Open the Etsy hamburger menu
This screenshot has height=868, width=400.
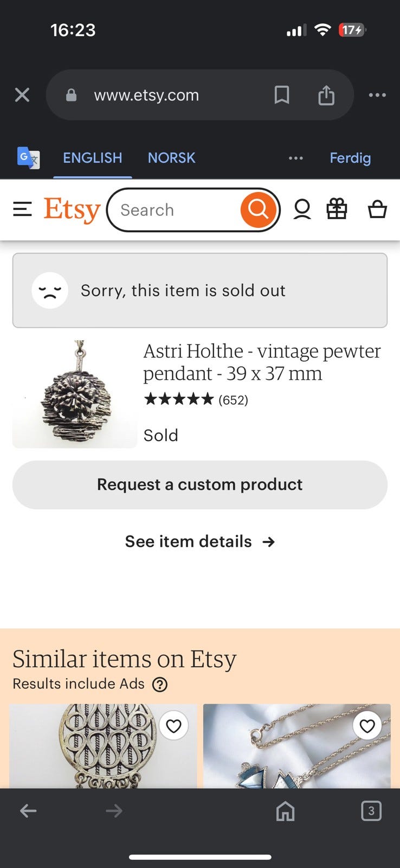(22, 209)
